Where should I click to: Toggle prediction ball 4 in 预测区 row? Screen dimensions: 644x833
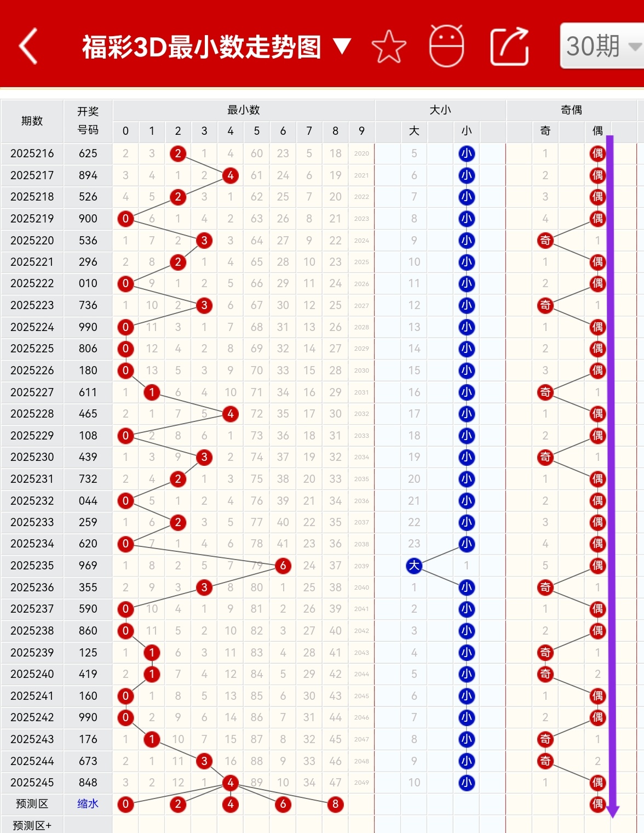coord(231,804)
